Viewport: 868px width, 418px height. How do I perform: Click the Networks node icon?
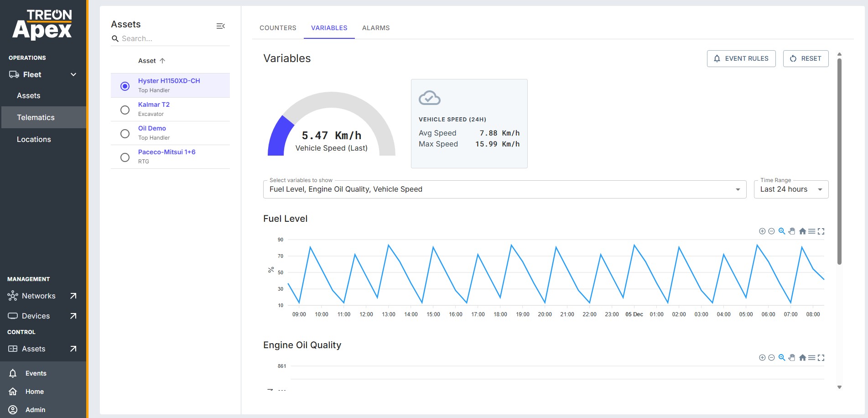click(13, 296)
